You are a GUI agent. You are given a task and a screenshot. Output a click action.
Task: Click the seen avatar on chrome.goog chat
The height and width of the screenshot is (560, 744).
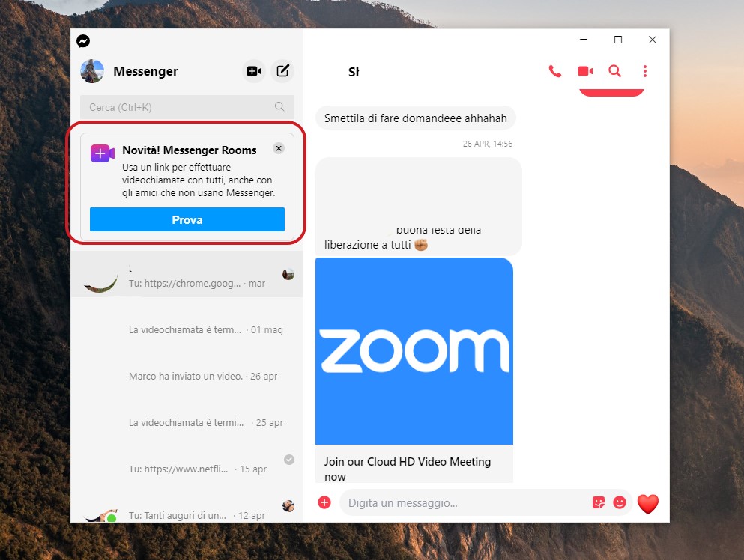point(288,274)
